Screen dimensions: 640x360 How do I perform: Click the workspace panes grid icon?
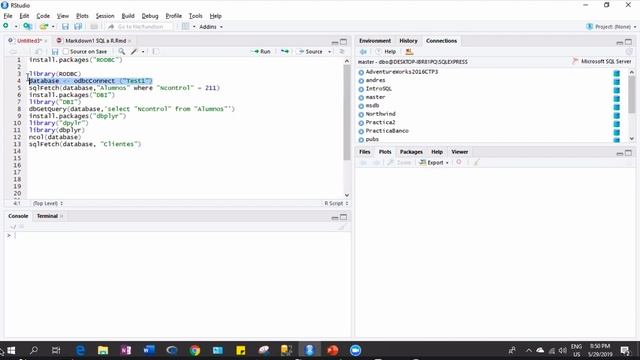point(185,27)
